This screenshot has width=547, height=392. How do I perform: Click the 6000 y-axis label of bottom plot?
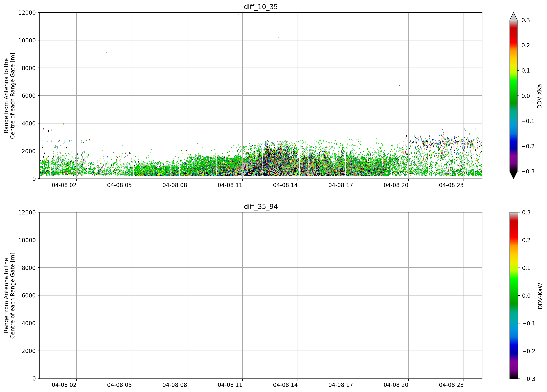tap(29, 295)
